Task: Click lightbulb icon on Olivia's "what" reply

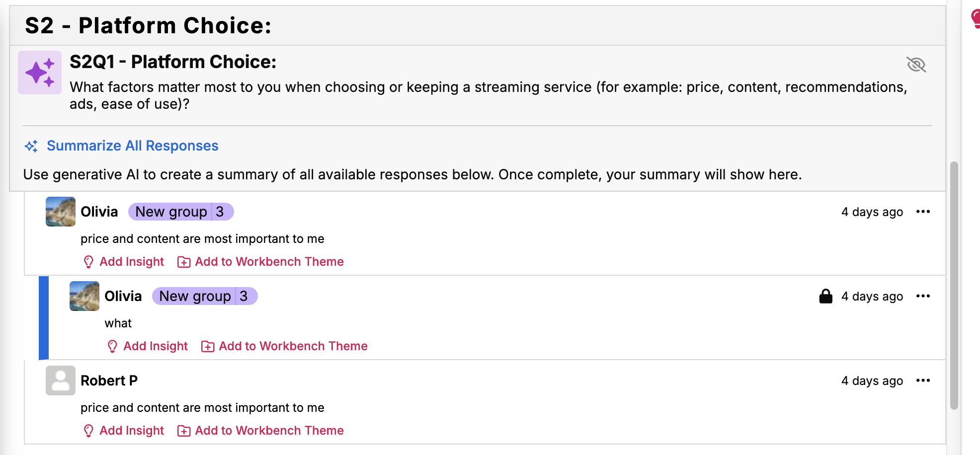Action: click(112, 346)
